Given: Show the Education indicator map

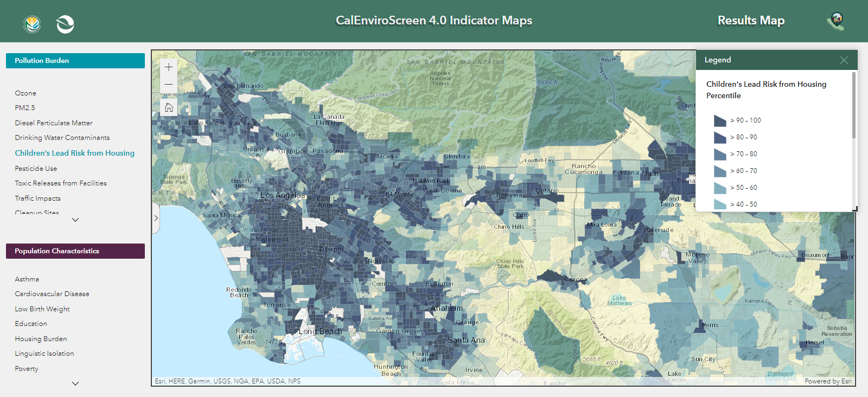Looking at the screenshot, I should (x=31, y=324).
